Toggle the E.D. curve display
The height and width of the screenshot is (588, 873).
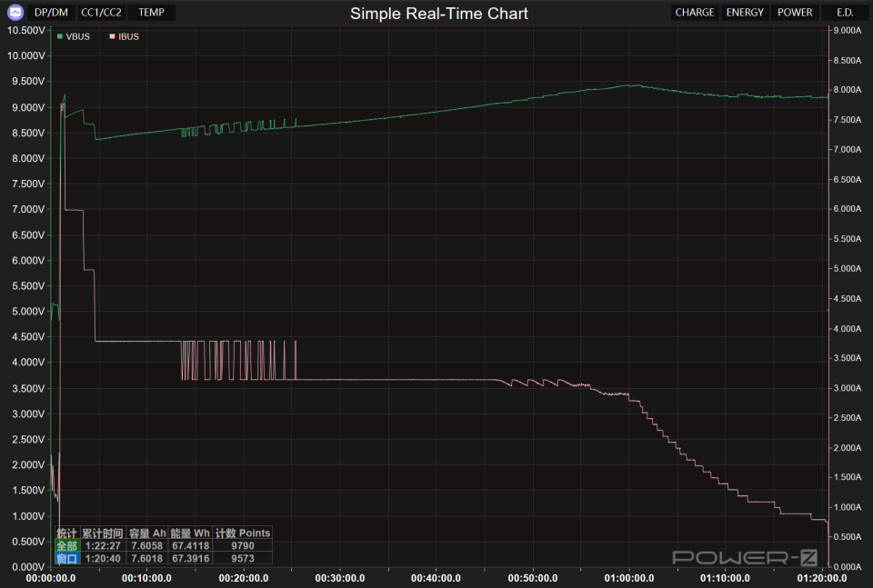[845, 12]
